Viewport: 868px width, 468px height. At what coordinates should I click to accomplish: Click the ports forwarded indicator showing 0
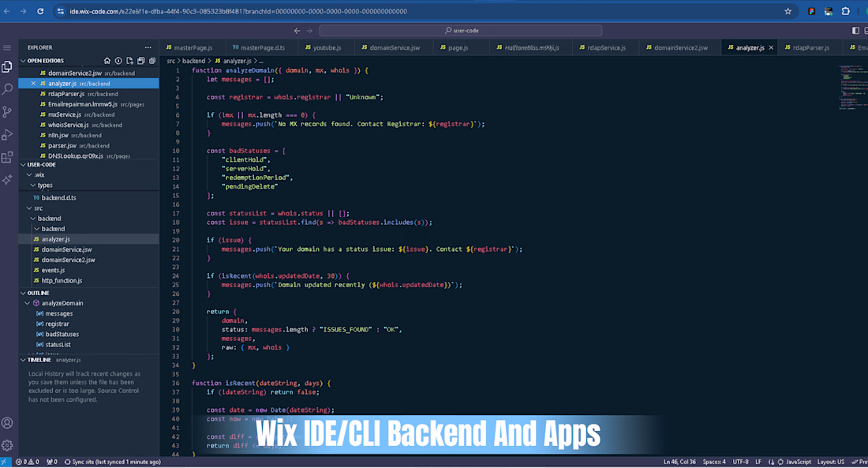click(52, 462)
